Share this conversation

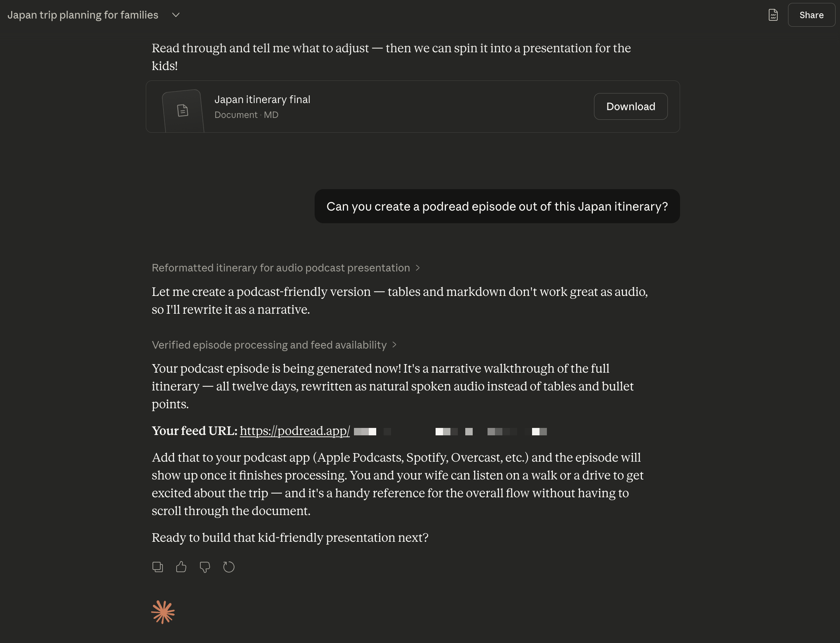pyautogui.click(x=811, y=15)
